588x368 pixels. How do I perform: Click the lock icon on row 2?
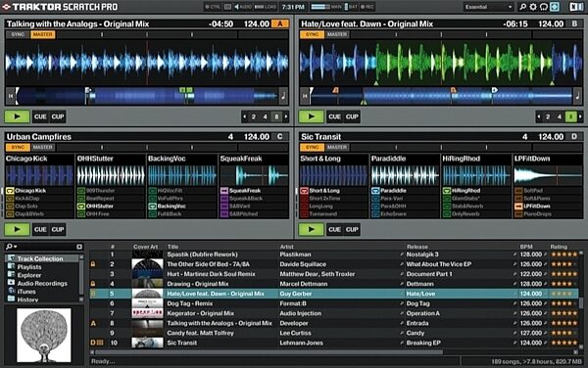[93, 264]
